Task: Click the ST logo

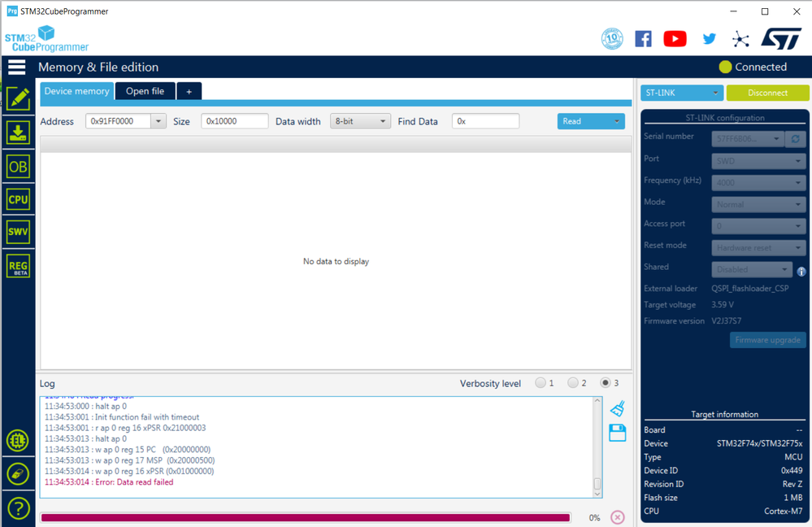Action: 781,39
